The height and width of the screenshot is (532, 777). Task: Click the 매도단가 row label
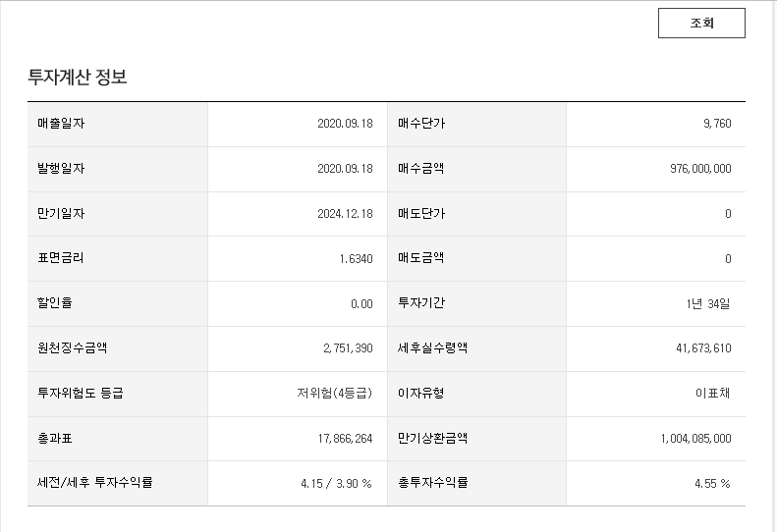pyautogui.click(x=421, y=214)
